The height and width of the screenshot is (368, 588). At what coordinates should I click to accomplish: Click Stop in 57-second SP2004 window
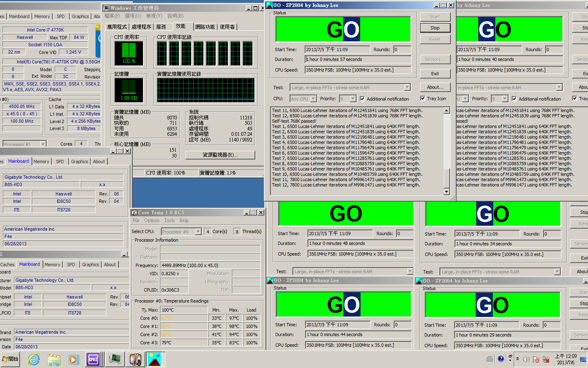click(435, 28)
